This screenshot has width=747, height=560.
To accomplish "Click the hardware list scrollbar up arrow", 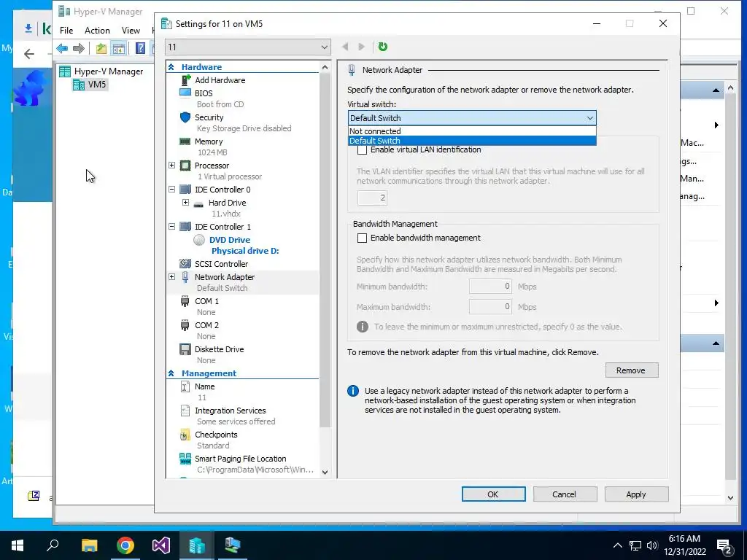I will tap(325, 67).
